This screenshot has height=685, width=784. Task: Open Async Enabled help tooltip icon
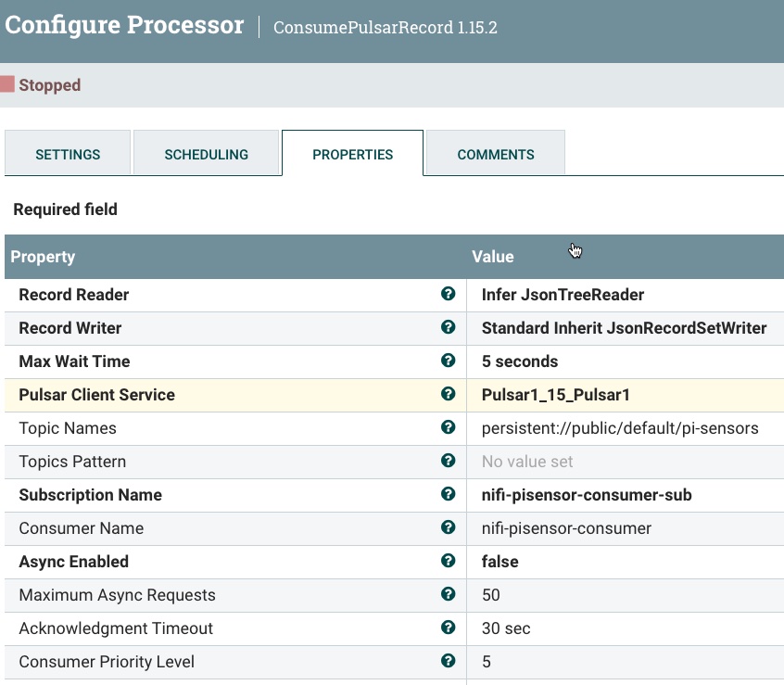pyautogui.click(x=448, y=561)
